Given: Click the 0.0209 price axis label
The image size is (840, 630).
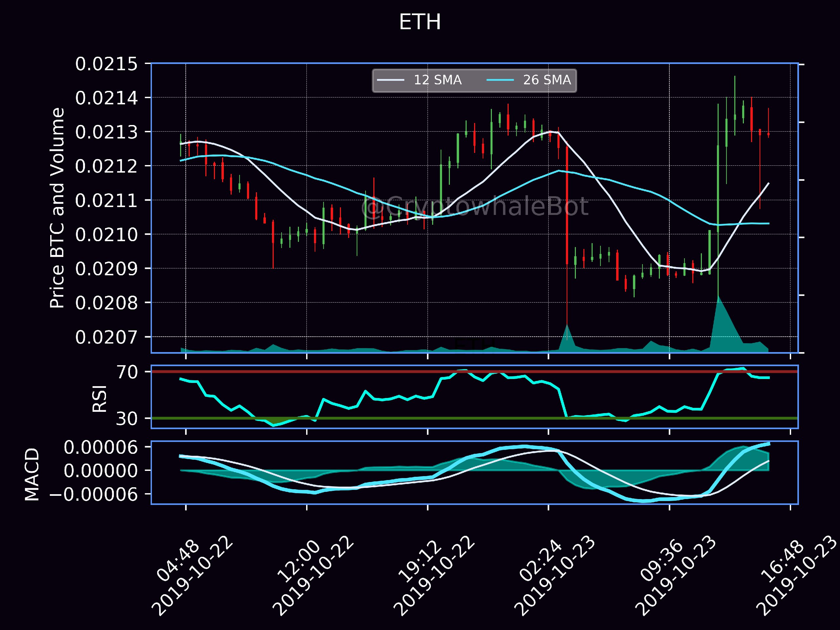Looking at the screenshot, I should click(x=106, y=269).
